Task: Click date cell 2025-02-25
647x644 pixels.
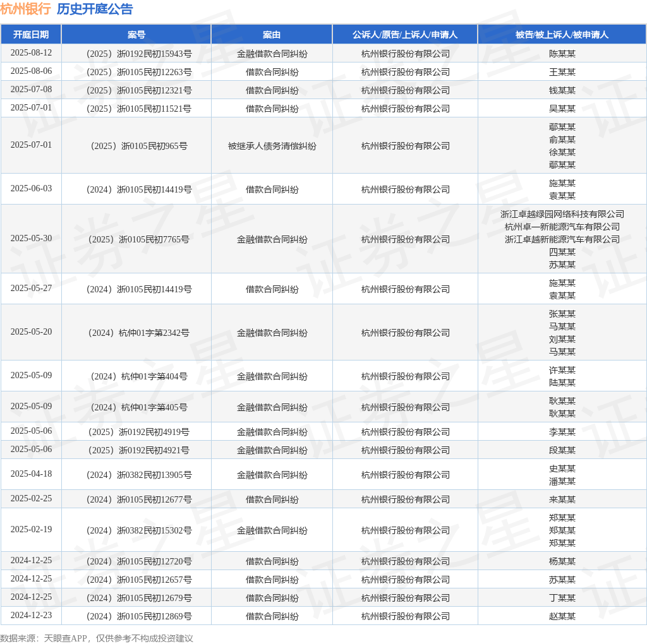Action: click(31, 498)
